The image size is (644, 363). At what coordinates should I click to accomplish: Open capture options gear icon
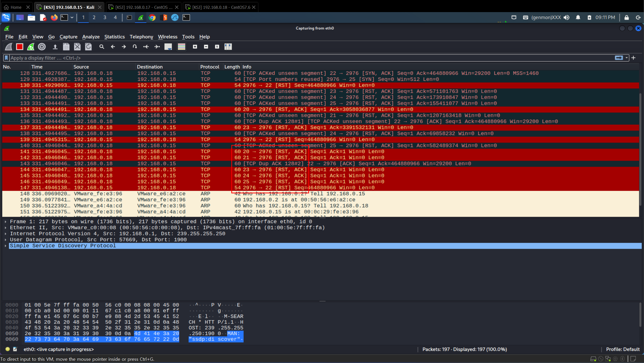point(42,47)
